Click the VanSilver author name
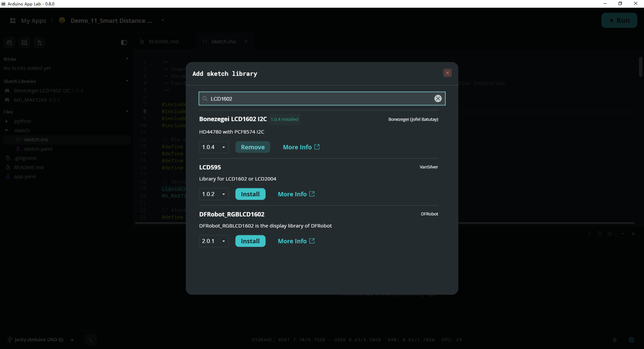Viewport: 644px width, 349px height. (x=429, y=167)
